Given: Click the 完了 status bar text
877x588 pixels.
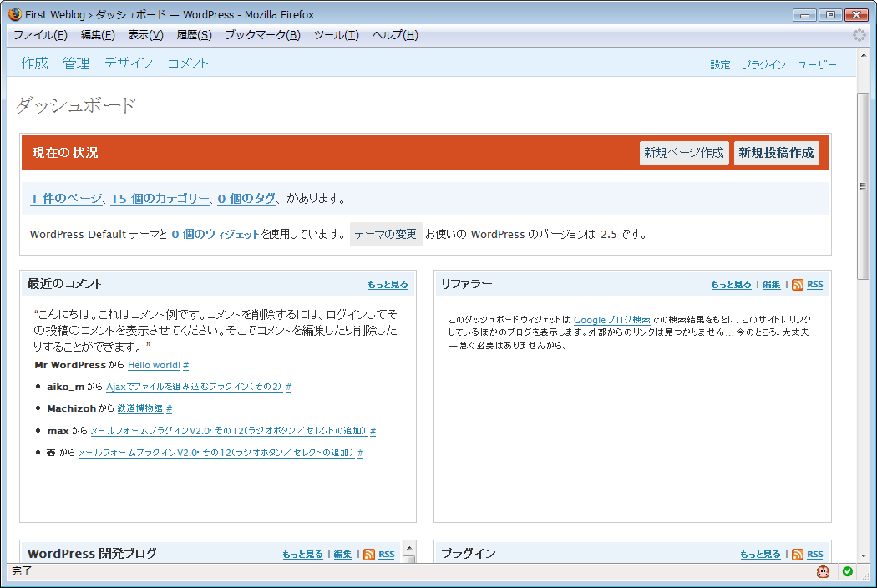Looking at the screenshot, I should point(23,571).
